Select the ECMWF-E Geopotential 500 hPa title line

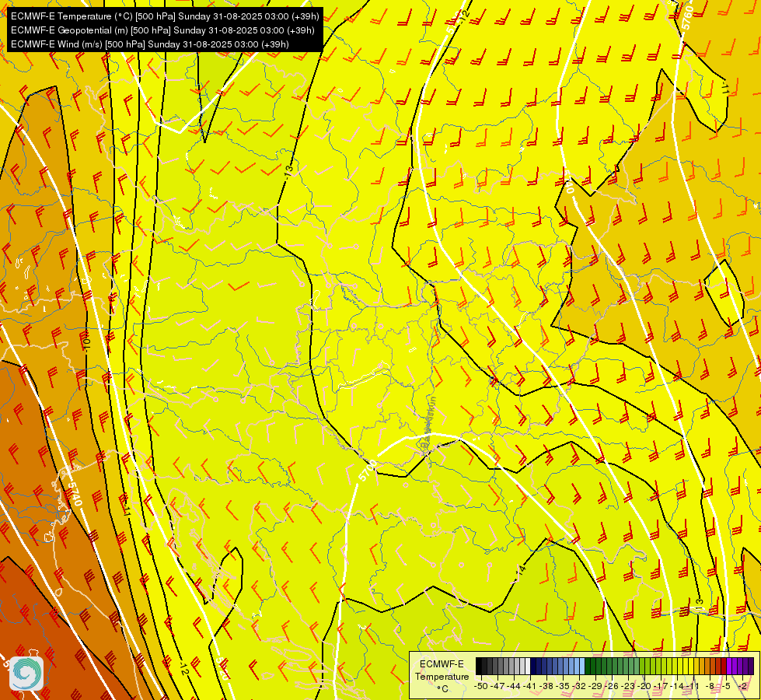[x=162, y=30]
